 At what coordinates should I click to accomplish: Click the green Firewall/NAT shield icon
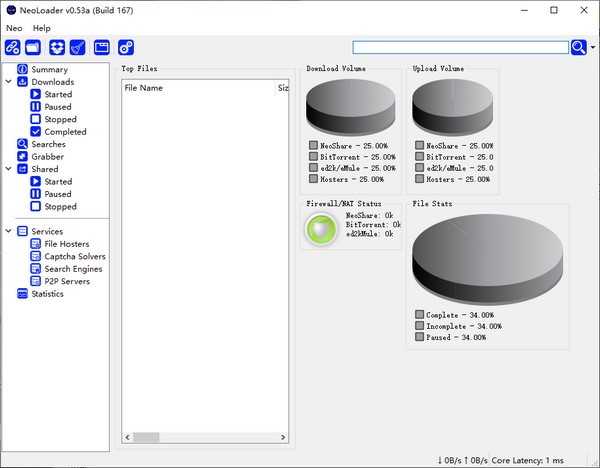pos(320,229)
